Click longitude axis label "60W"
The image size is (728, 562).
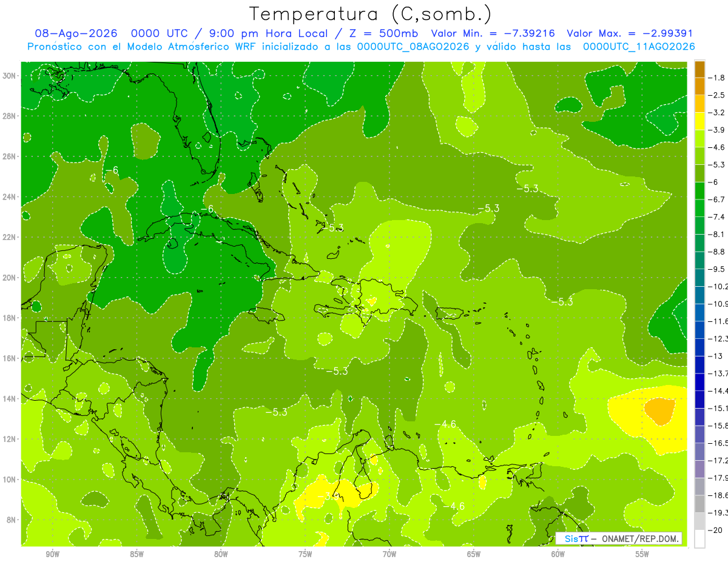pos(558,554)
